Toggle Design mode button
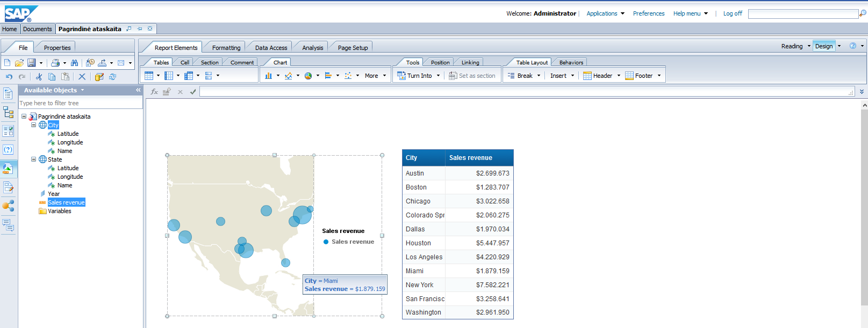The image size is (868, 328). click(823, 46)
